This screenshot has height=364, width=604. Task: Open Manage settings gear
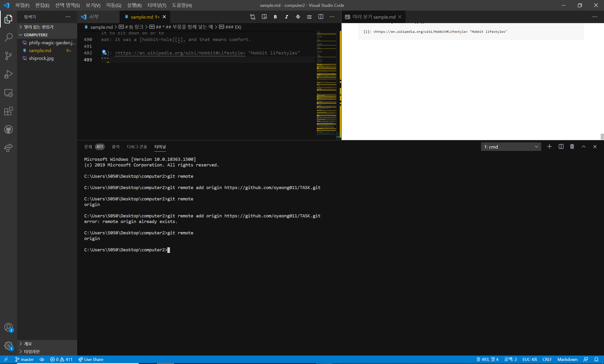click(x=8, y=346)
